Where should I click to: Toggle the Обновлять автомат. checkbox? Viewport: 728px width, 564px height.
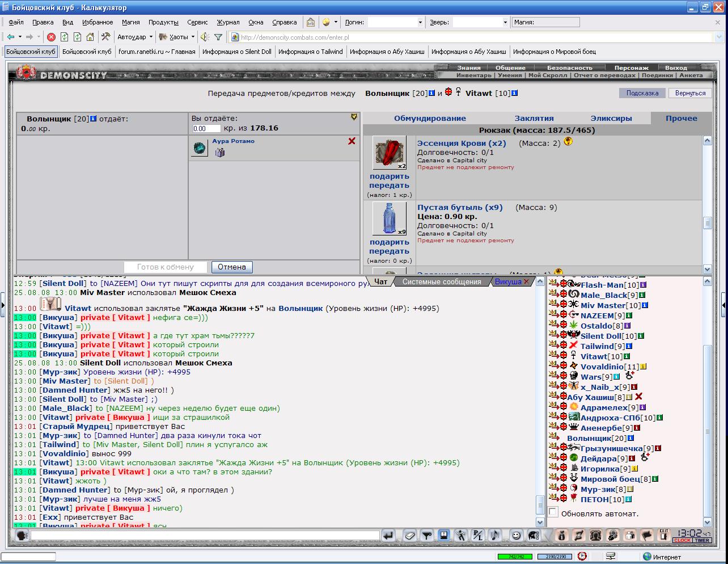pos(553,512)
